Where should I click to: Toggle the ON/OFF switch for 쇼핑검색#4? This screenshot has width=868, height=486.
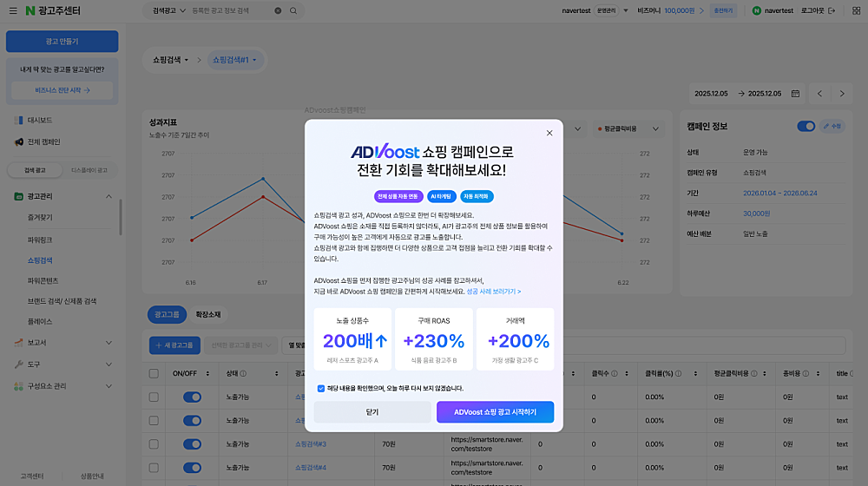point(192,468)
